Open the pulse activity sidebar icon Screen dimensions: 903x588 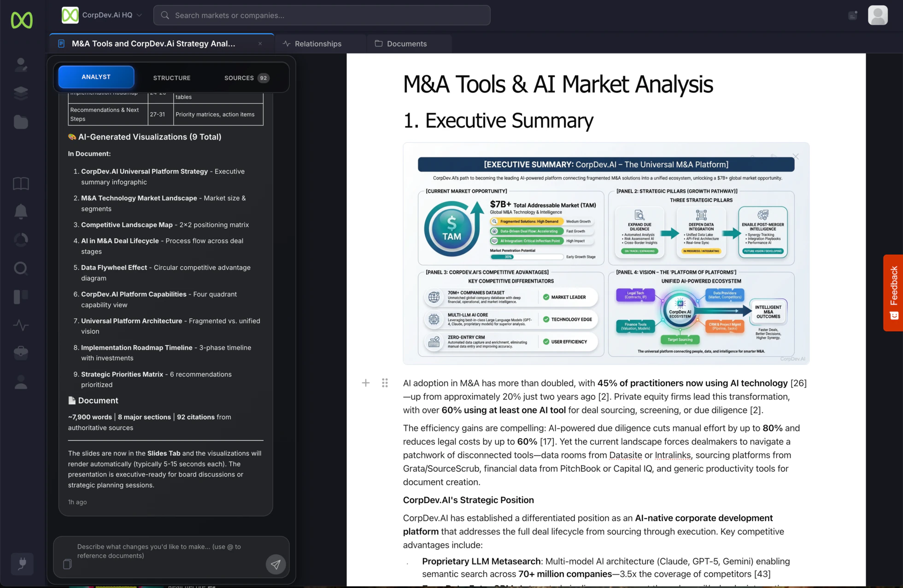[x=21, y=325]
